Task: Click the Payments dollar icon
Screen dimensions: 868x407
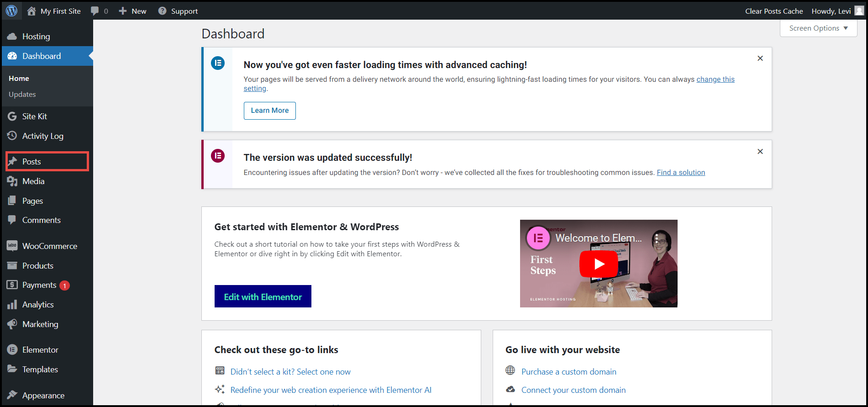Action: 12,285
